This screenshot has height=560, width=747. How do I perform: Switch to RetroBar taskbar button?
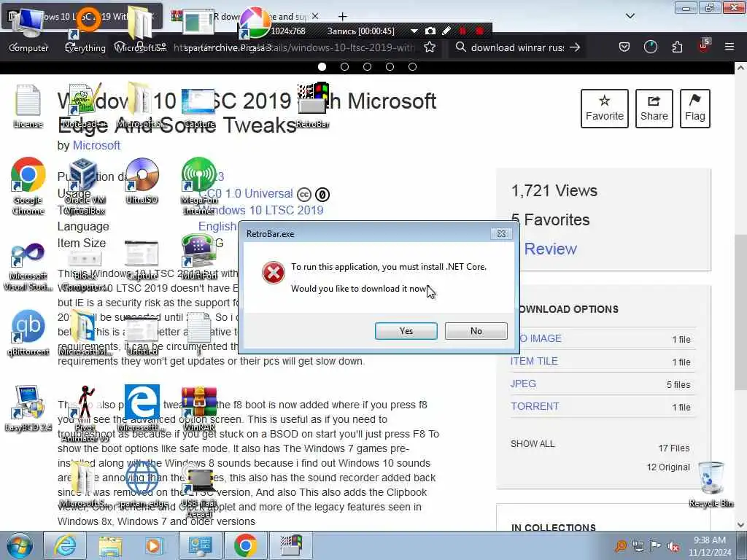[x=290, y=545]
